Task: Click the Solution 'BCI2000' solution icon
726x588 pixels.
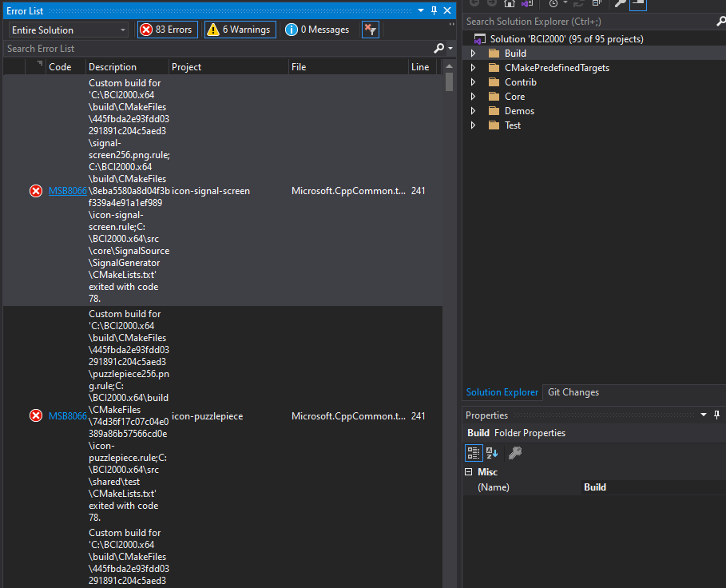Action: pyautogui.click(x=480, y=39)
